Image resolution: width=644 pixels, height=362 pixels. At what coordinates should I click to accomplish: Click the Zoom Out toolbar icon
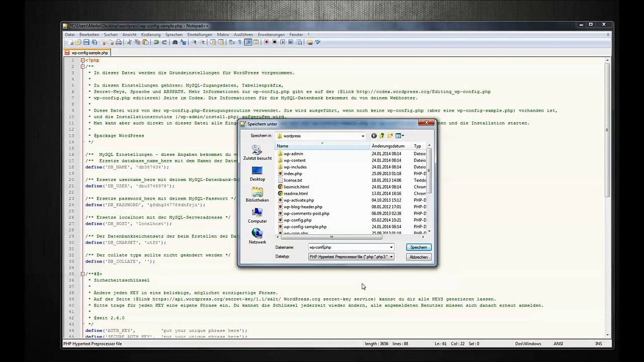click(202, 42)
